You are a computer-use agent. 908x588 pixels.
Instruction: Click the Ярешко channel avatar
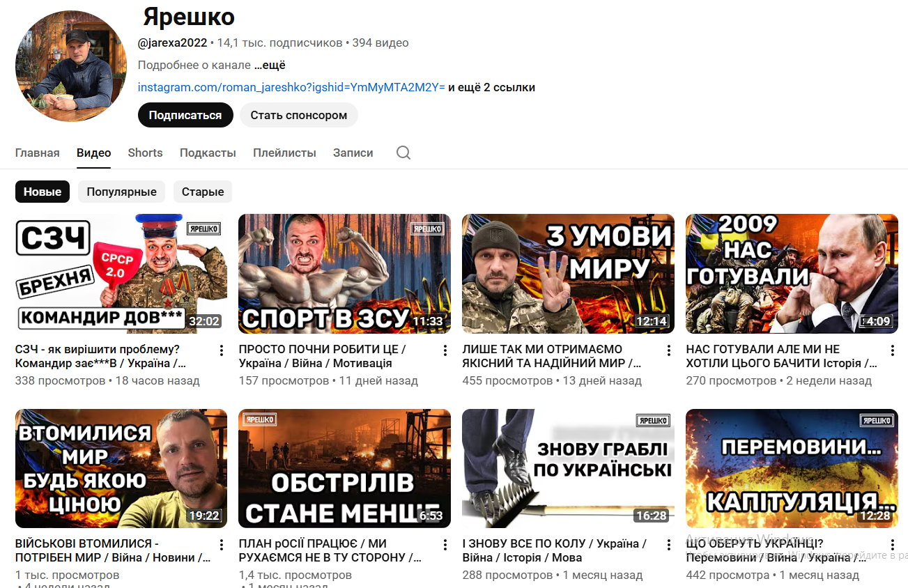[x=71, y=66]
